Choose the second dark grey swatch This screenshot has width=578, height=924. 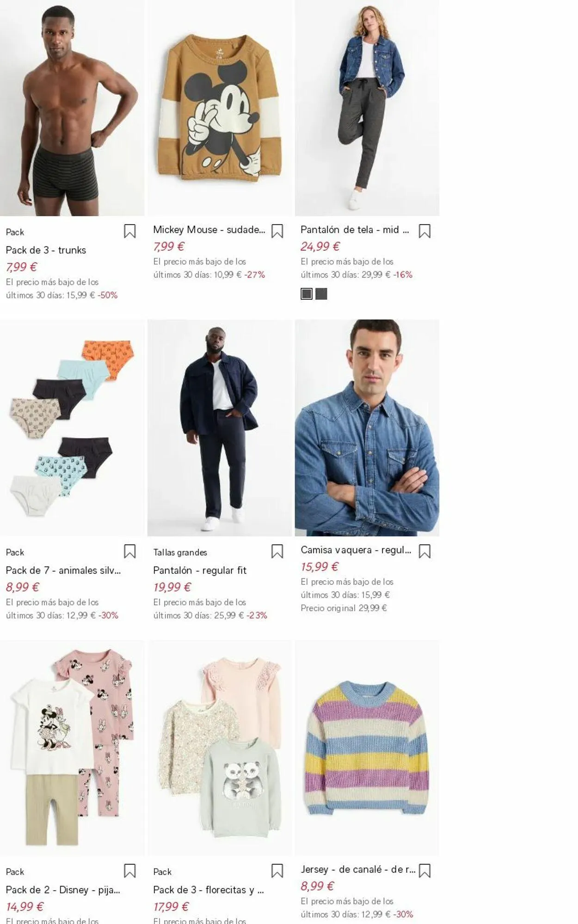click(x=321, y=294)
